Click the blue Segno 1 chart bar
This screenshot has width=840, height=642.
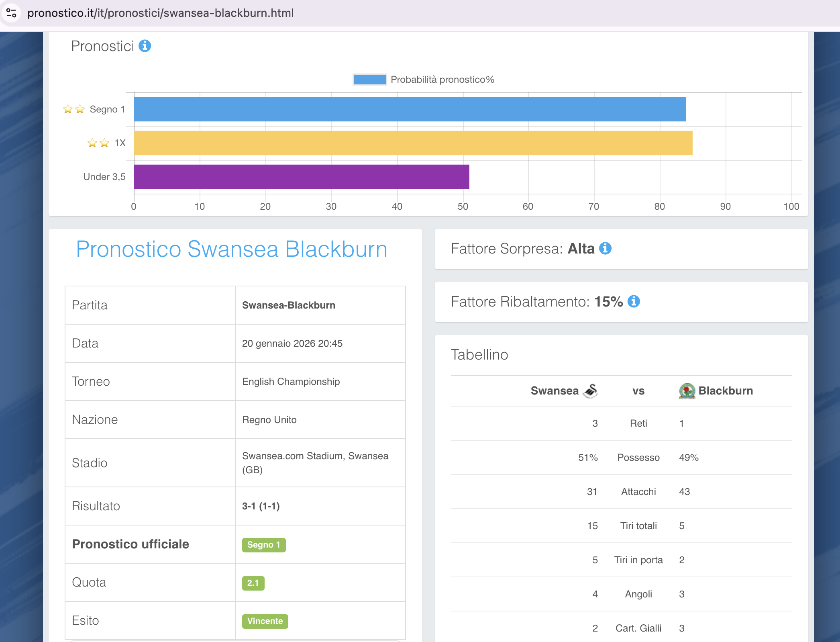[x=410, y=109]
